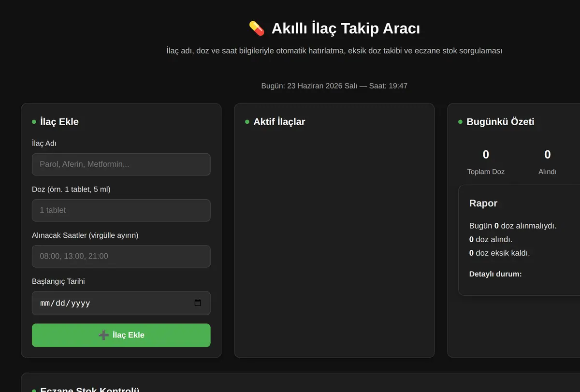The image size is (580, 392).
Task: Click the İlaç Adı input field
Action: tap(121, 164)
